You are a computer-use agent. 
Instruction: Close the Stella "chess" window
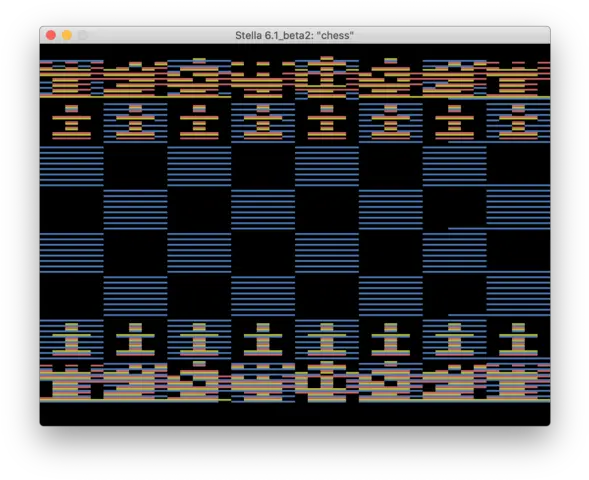(51, 35)
